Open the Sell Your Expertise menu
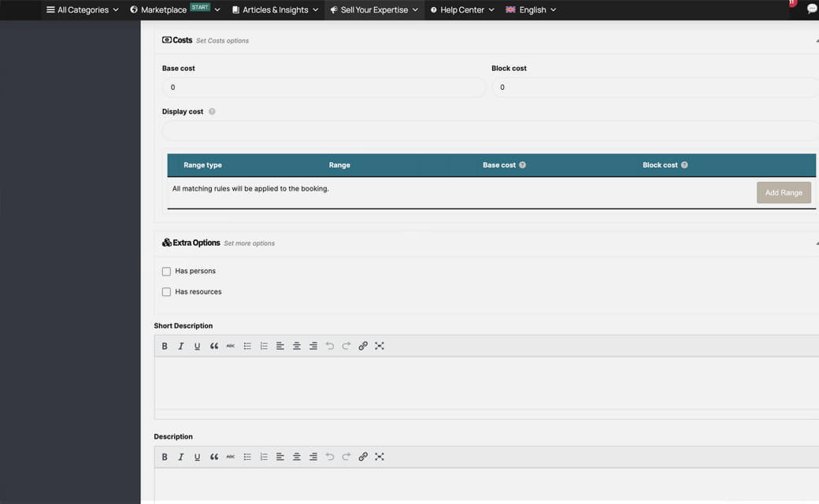This screenshot has height=504, width=819. [x=373, y=10]
